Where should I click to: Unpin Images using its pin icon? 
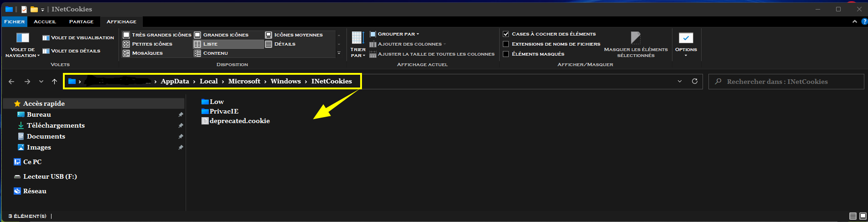coord(181,147)
